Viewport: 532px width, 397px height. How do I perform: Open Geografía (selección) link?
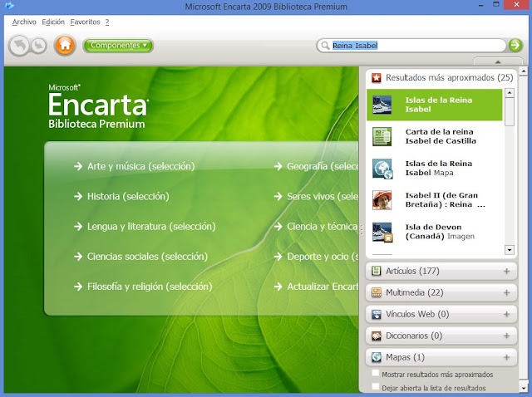click(x=323, y=166)
